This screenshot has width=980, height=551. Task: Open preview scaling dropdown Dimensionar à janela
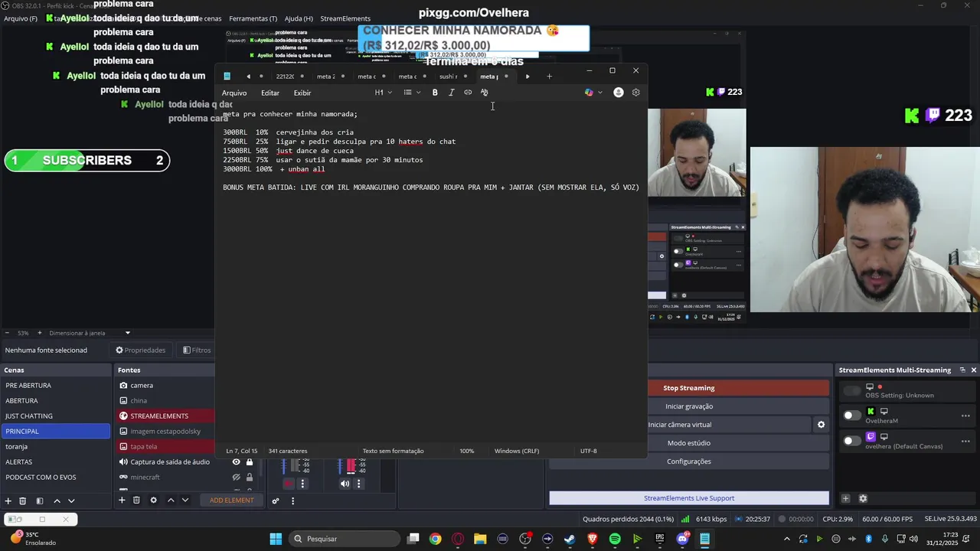[x=90, y=333]
